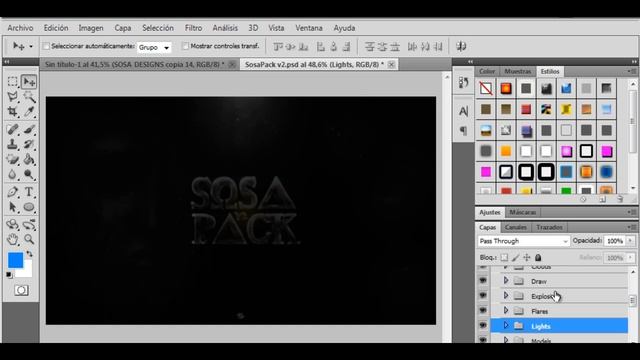Select the Quick Selection tool
Viewport: 640px width, 360px height.
tap(29, 97)
